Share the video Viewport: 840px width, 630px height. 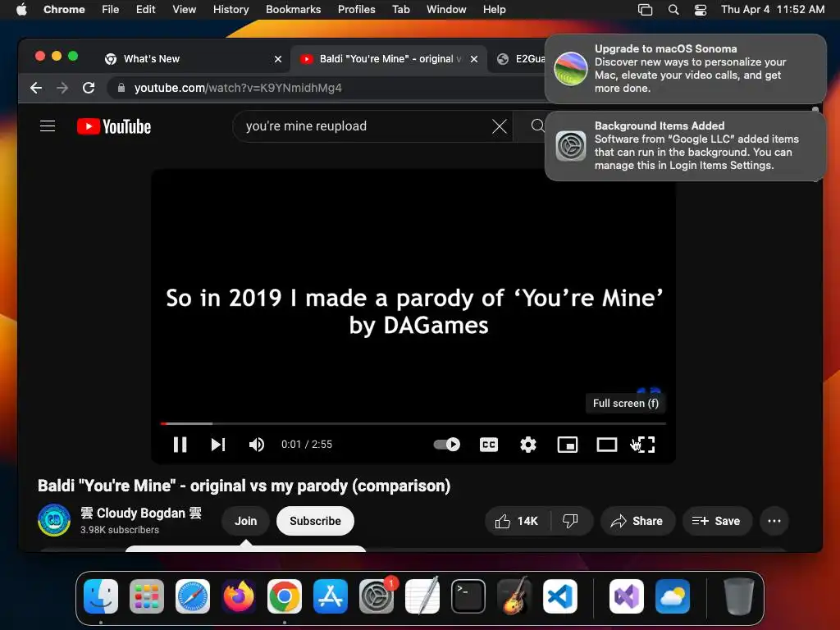637,521
